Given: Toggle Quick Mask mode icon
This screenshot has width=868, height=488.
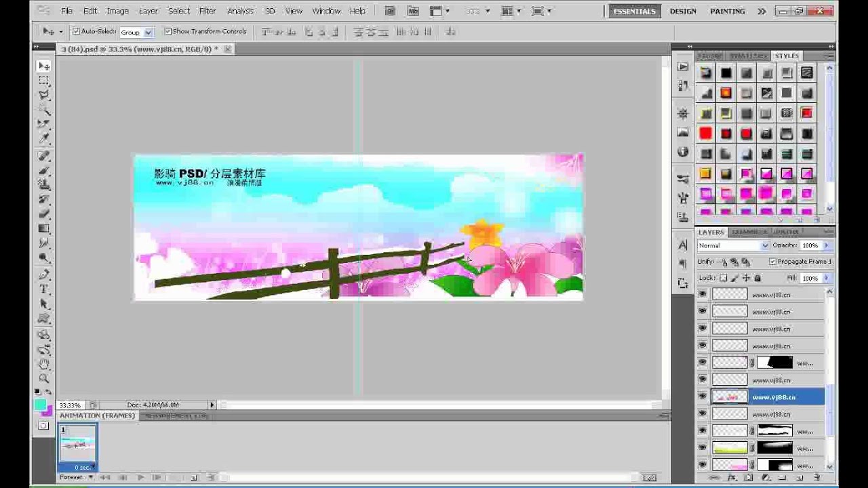Looking at the screenshot, I should pyautogui.click(x=43, y=426).
